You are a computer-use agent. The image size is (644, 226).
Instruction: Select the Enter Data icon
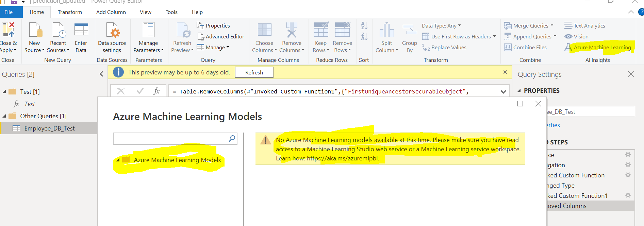[81, 30]
